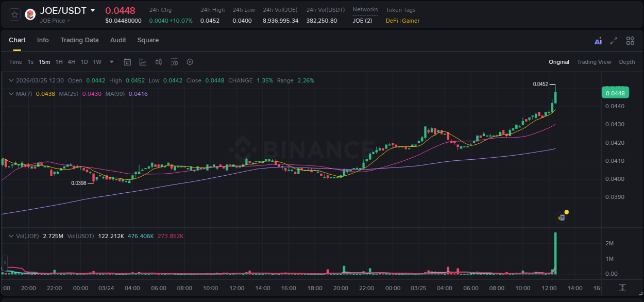The image size is (644, 302).
Task: Switch to the Trading Data tab
Action: click(x=79, y=40)
